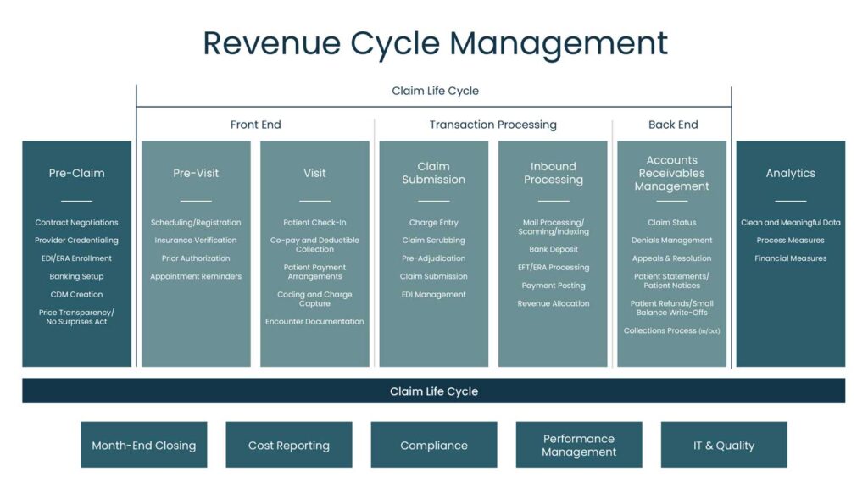
Task: Click the Provider Credentialing item
Action: [76, 240]
